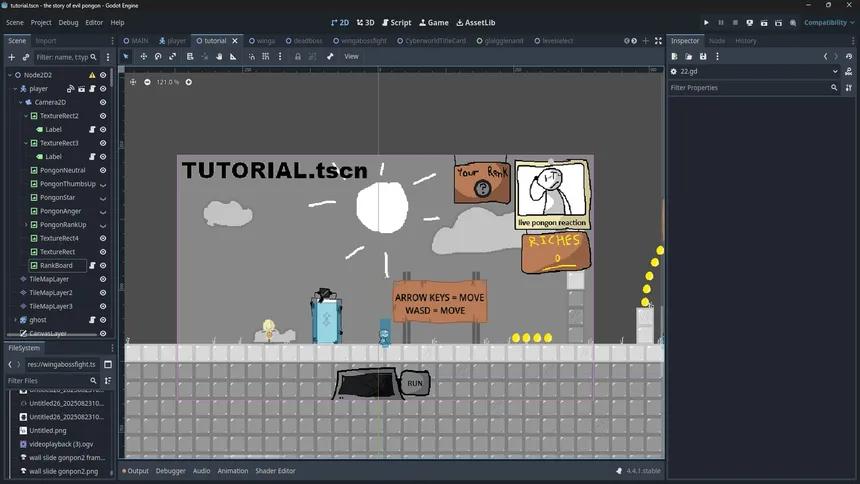Click the Add Child Node plus icon

pyautogui.click(x=12, y=57)
